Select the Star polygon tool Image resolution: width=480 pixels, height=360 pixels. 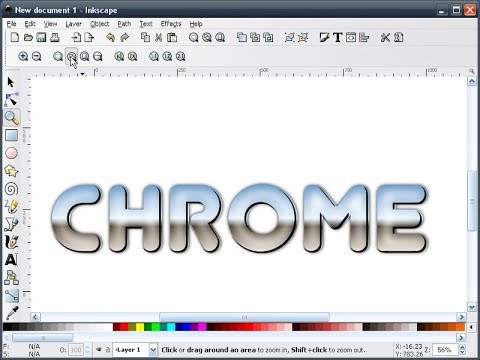(11, 171)
